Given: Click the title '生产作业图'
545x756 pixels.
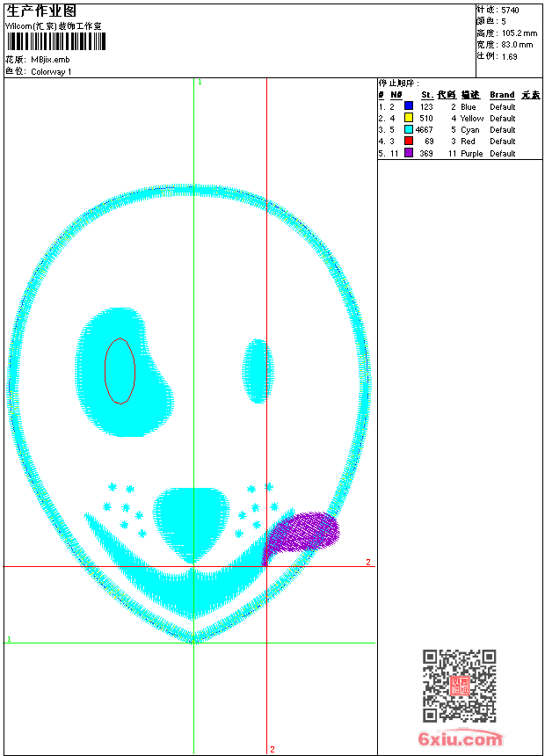Looking at the screenshot, I should pyautogui.click(x=41, y=11).
